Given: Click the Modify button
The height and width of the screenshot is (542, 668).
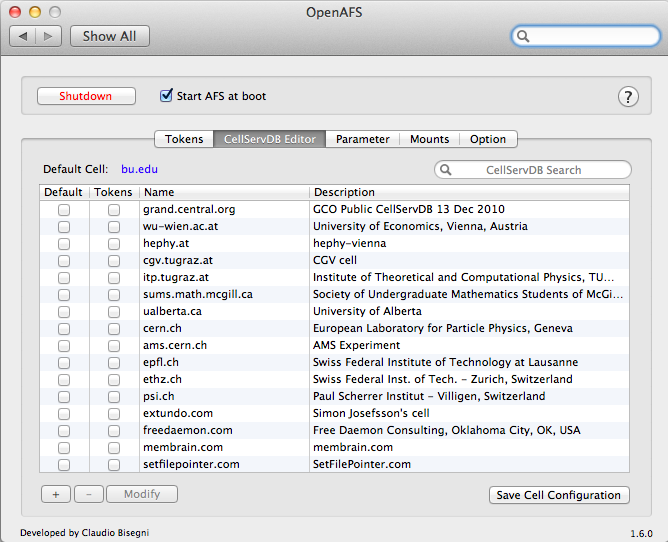Looking at the screenshot, I should (142, 494).
